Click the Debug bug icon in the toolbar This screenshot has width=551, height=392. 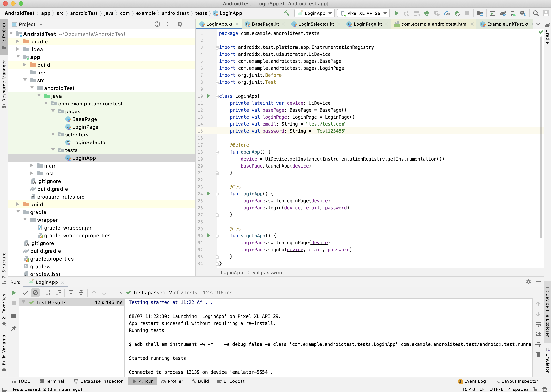[427, 13]
